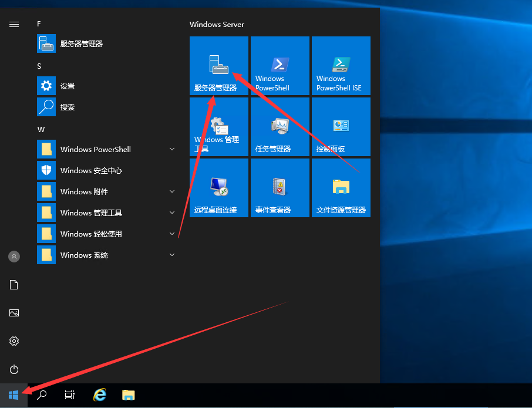Open Internet Explorer from the taskbar
This screenshot has height=408, width=532.
coord(100,395)
